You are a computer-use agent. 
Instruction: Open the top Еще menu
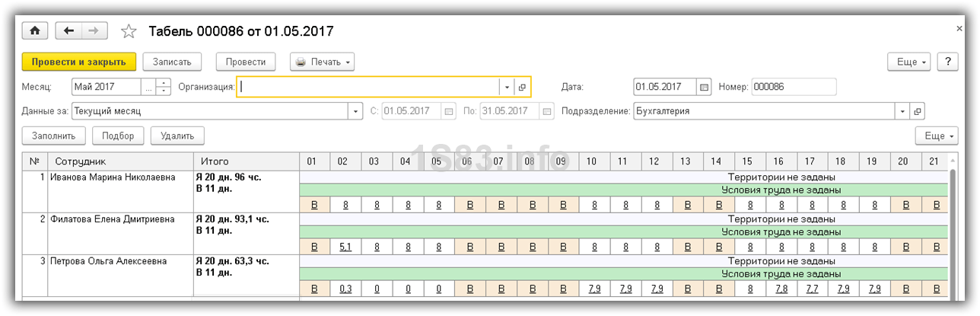(x=909, y=62)
